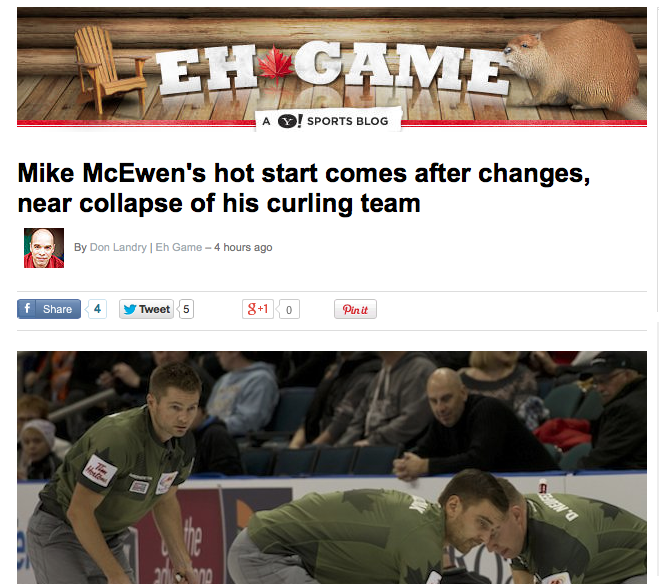Click the Facebook Share button label
The height and width of the screenshot is (584, 659).
click(x=57, y=309)
